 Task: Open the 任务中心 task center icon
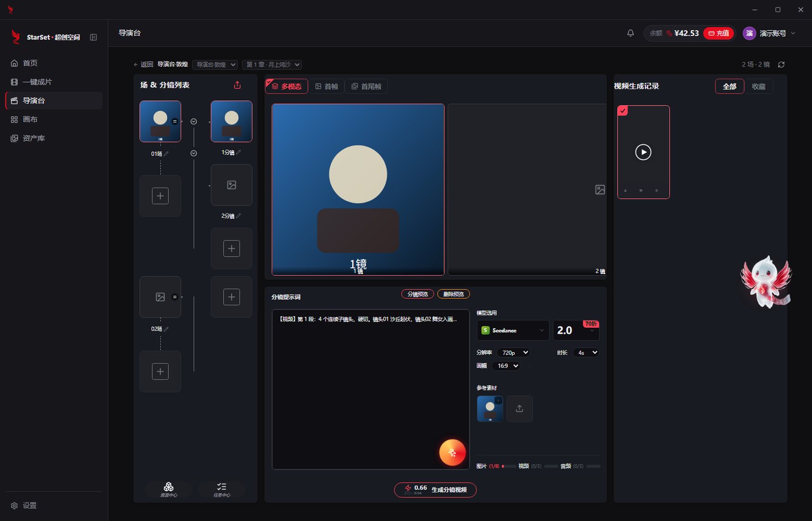pyautogui.click(x=221, y=489)
